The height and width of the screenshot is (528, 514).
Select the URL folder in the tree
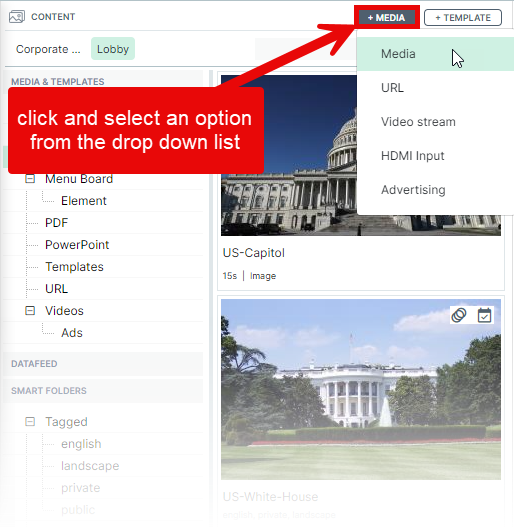pos(57,289)
